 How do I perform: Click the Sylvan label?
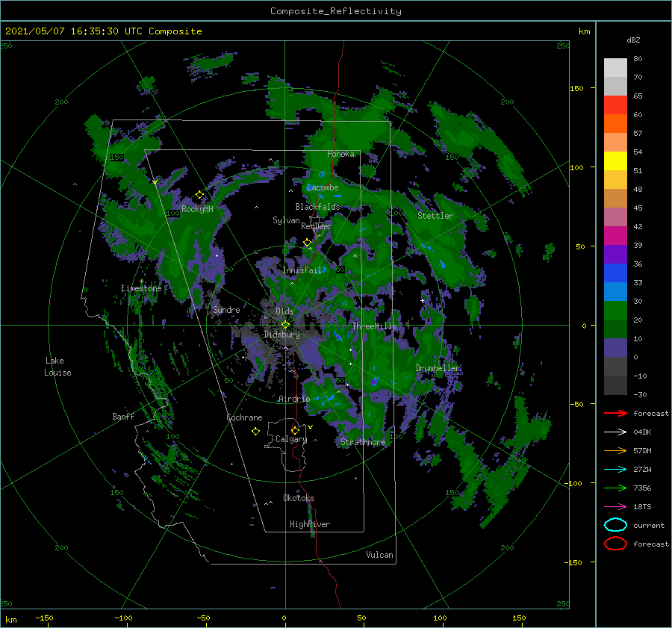pyautogui.click(x=286, y=220)
